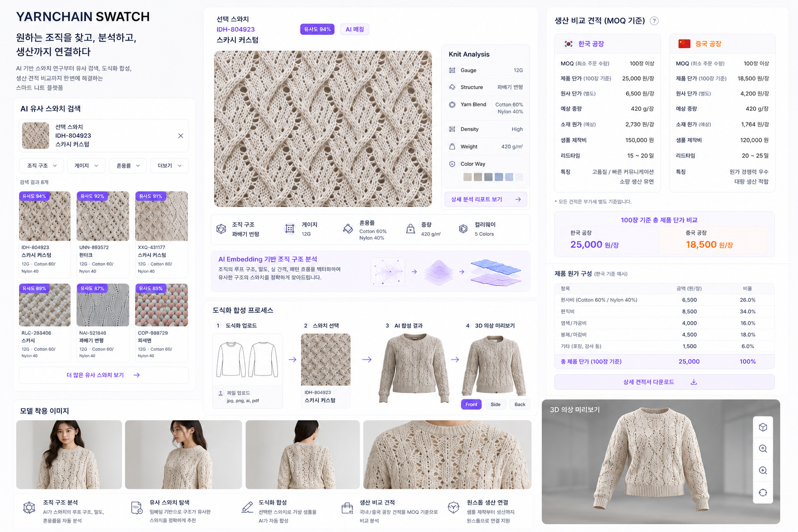Click the inspect magnifier with eye icon

763,449
